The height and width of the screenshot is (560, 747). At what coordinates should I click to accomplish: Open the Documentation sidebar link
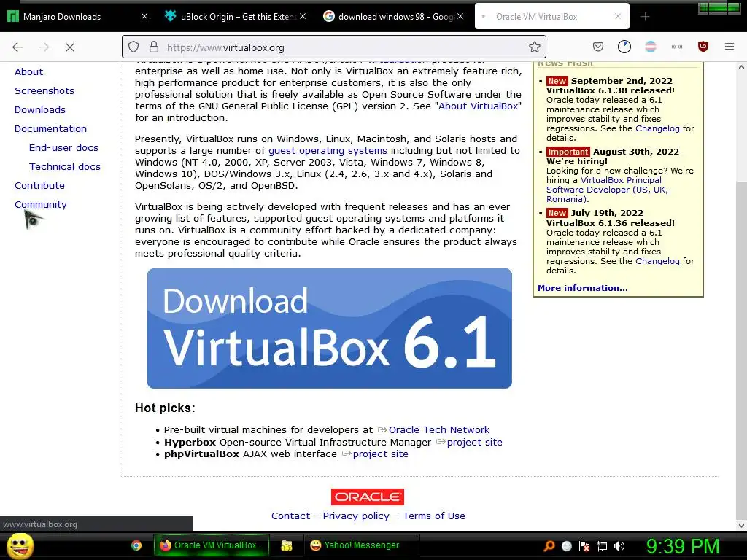click(x=50, y=129)
